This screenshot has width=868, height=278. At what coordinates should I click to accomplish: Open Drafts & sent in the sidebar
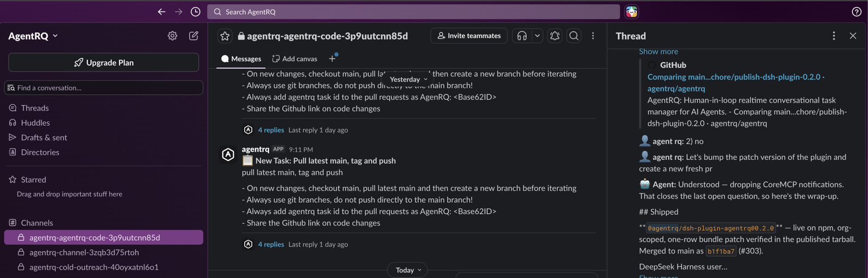44,138
